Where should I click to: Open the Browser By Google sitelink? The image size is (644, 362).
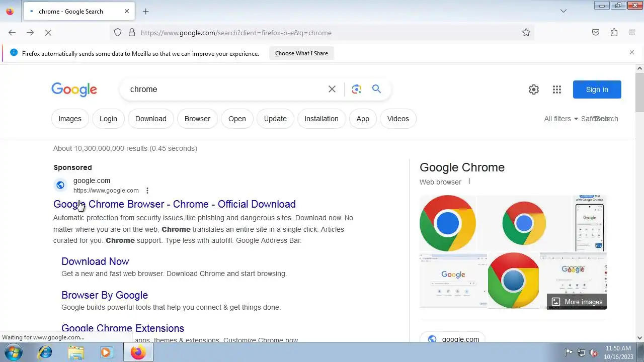tap(105, 295)
